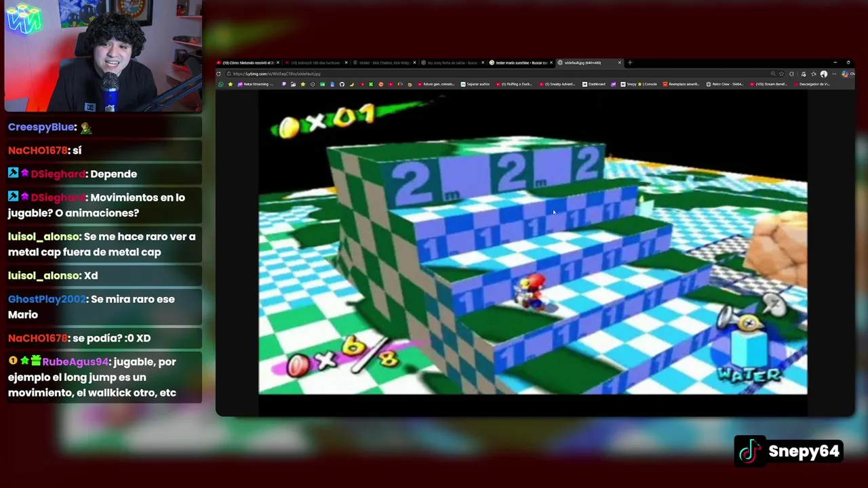Open the 'toy story fecha de salida' tab
Screen dimensions: 868x488
click(452, 63)
